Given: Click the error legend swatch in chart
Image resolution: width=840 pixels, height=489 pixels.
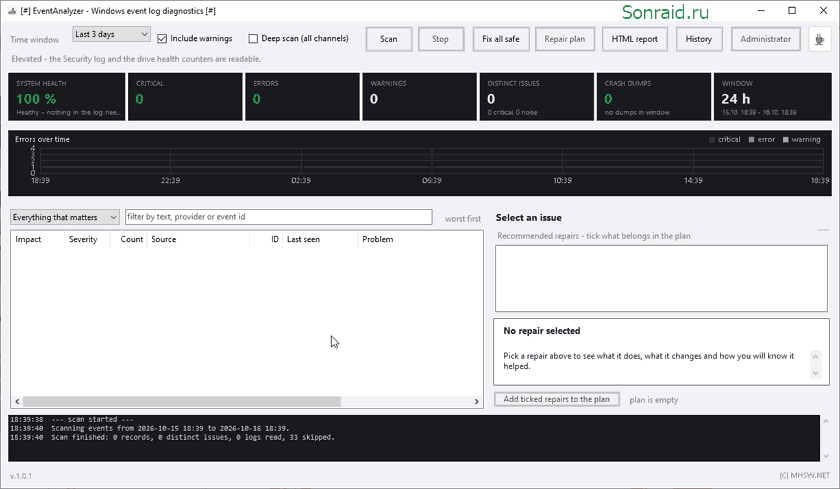Looking at the screenshot, I should pos(752,140).
